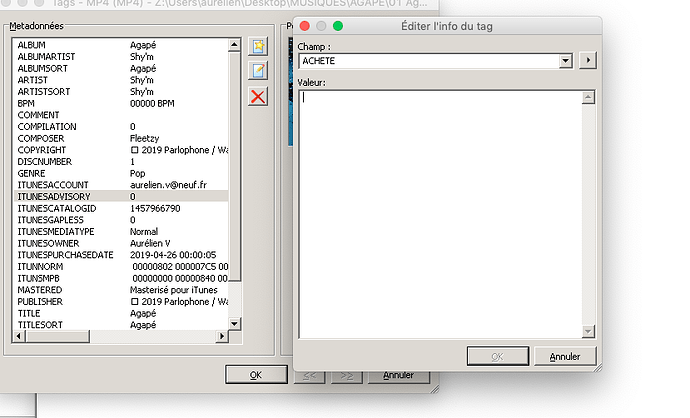690x418 pixels.
Task: Open the Champ field dropdown arrow
Action: coord(565,61)
